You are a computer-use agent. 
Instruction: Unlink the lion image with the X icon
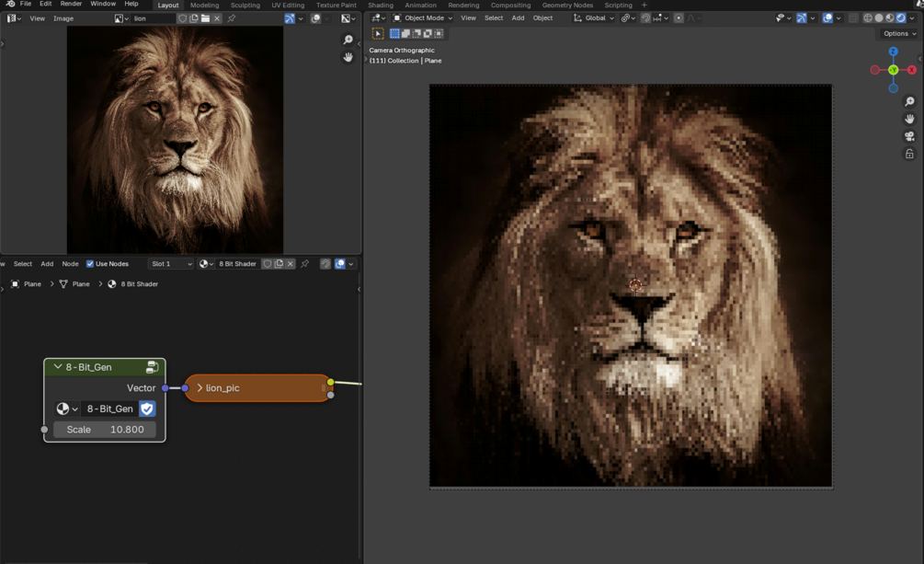pyautogui.click(x=217, y=18)
